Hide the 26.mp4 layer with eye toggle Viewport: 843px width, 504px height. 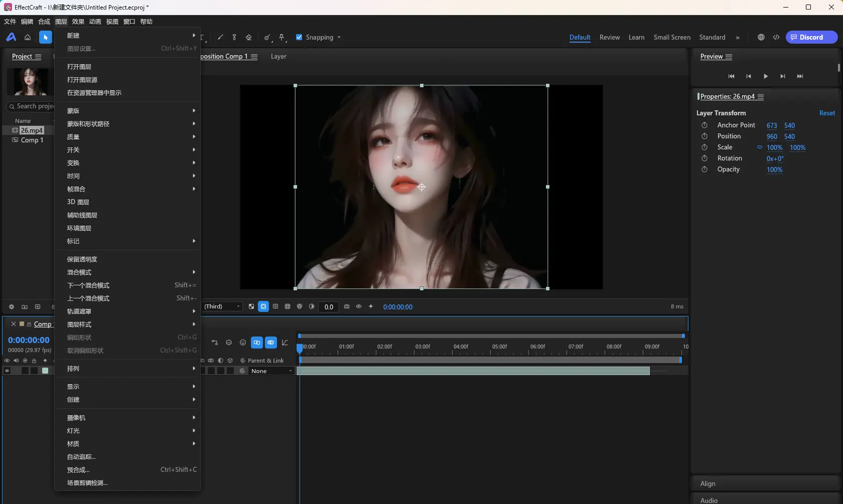click(x=7, y=371)
